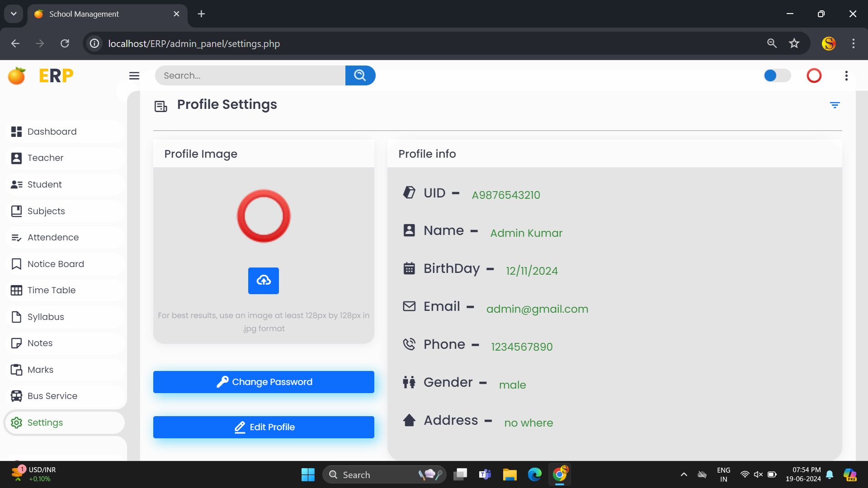Viewport: 868px width, 488px height.
Task: Expand the browser tab search dropdown arrow
Action: coord(14,14)
